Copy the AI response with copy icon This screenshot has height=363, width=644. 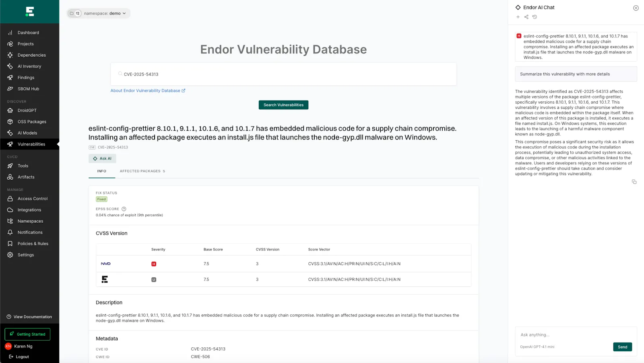(634, 182)
